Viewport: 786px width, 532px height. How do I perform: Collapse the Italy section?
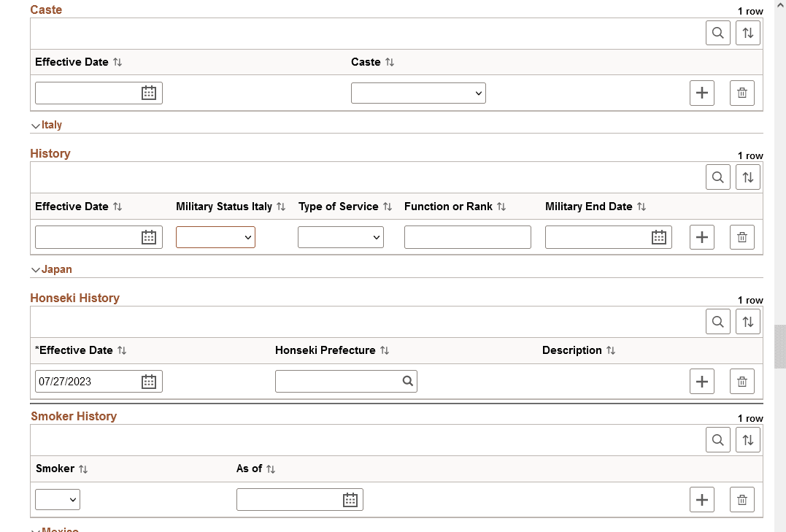tap(35, 126)
